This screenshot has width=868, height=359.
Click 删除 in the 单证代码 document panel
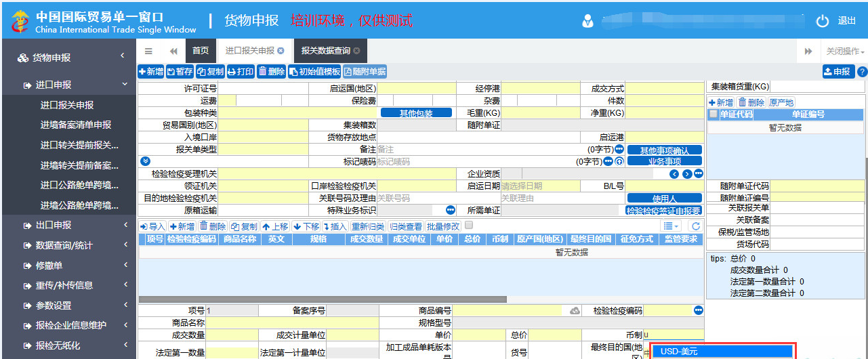tap(751, 102)
